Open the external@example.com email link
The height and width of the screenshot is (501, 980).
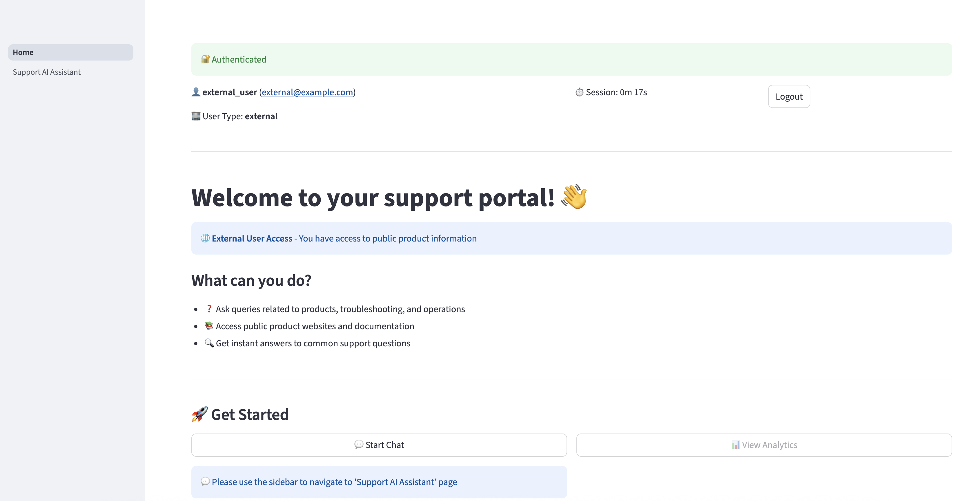[307, 92]
